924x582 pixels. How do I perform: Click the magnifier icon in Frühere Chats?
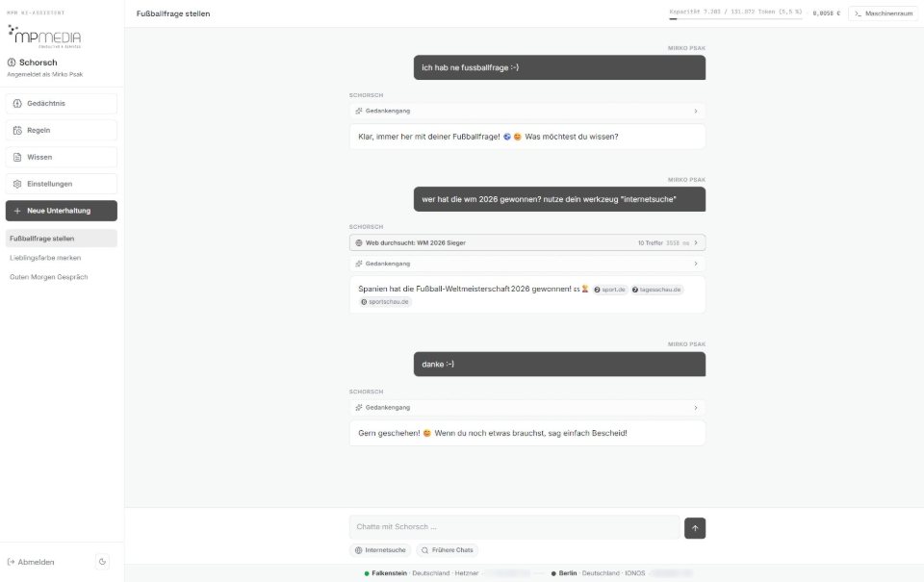(424, 550)
